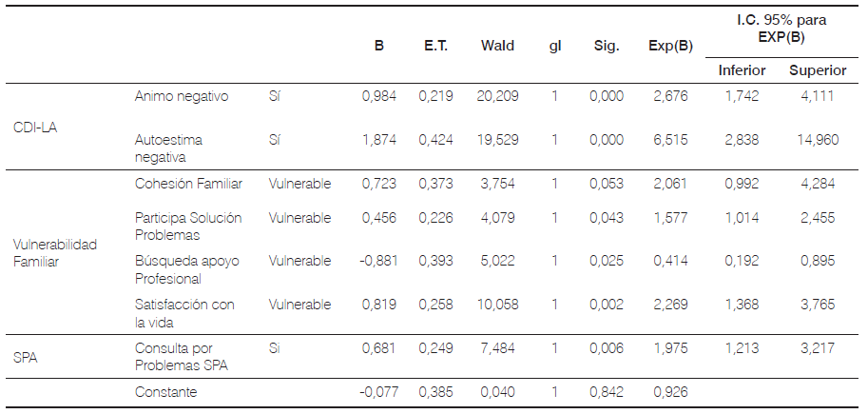868x414 pixels.
Task: Click the Wald value 20,209
Action: pyautogui.click(x=499, y=96)
